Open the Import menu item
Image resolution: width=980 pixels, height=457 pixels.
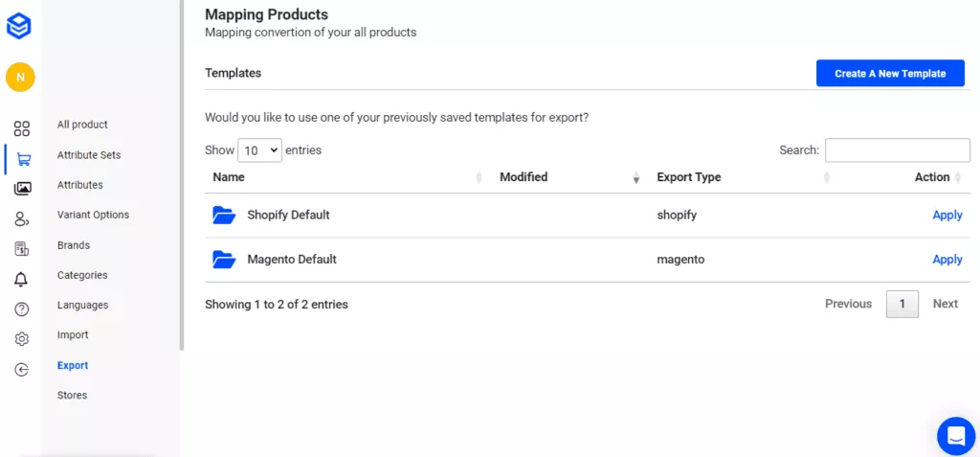[73, 335]
